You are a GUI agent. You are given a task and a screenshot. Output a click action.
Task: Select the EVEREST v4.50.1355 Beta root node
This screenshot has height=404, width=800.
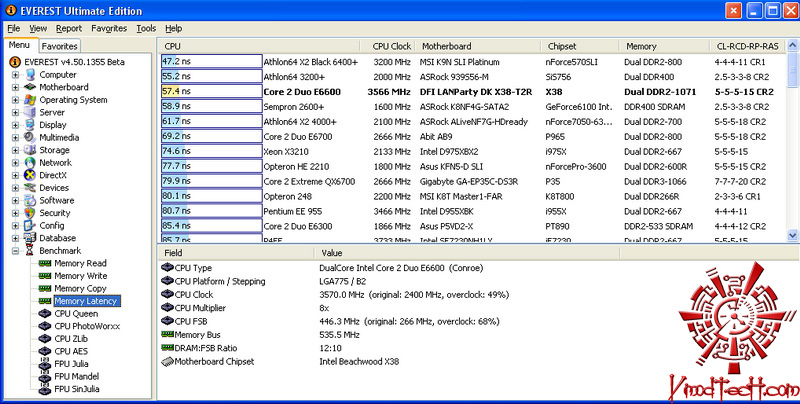click(x=74, y=62)
